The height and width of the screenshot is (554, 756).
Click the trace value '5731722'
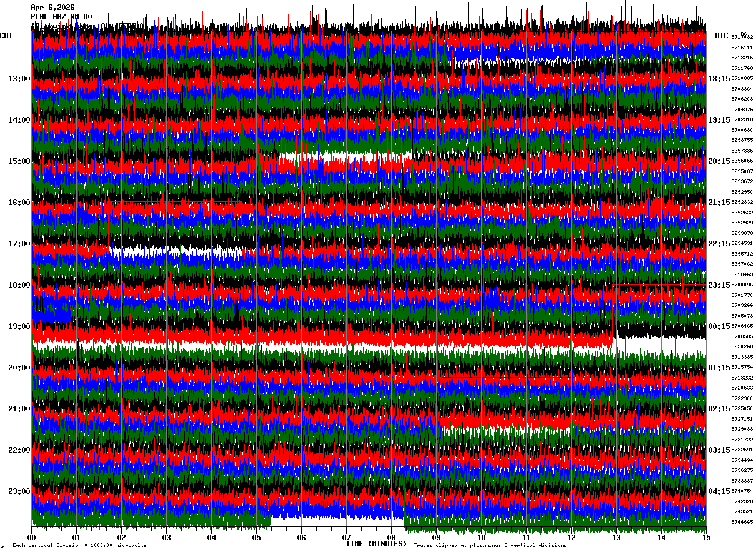tap(742, 440)
